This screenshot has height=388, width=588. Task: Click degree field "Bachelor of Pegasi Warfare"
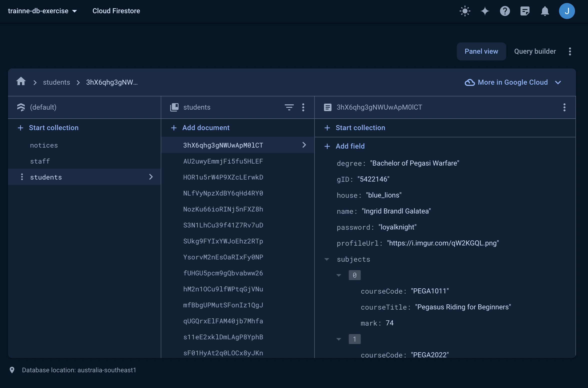click(414, 163)
